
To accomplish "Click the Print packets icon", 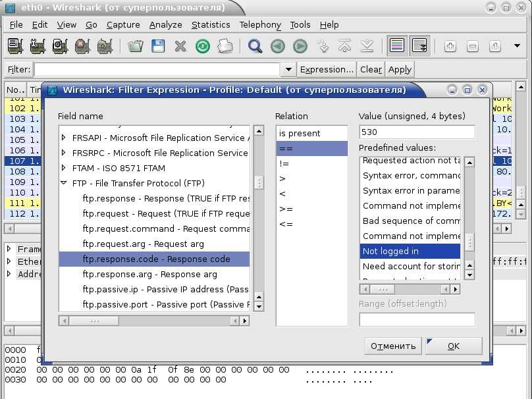I will (x=225, y=46).
